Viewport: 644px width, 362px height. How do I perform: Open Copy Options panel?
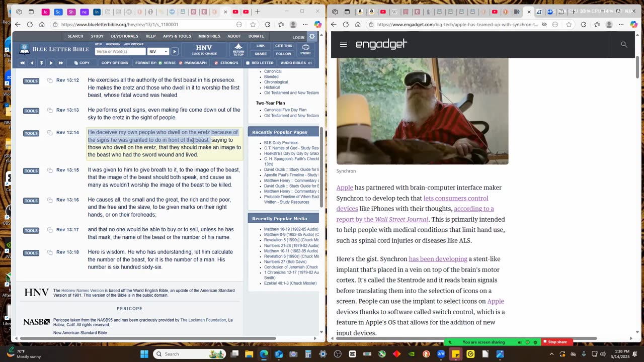115,63
